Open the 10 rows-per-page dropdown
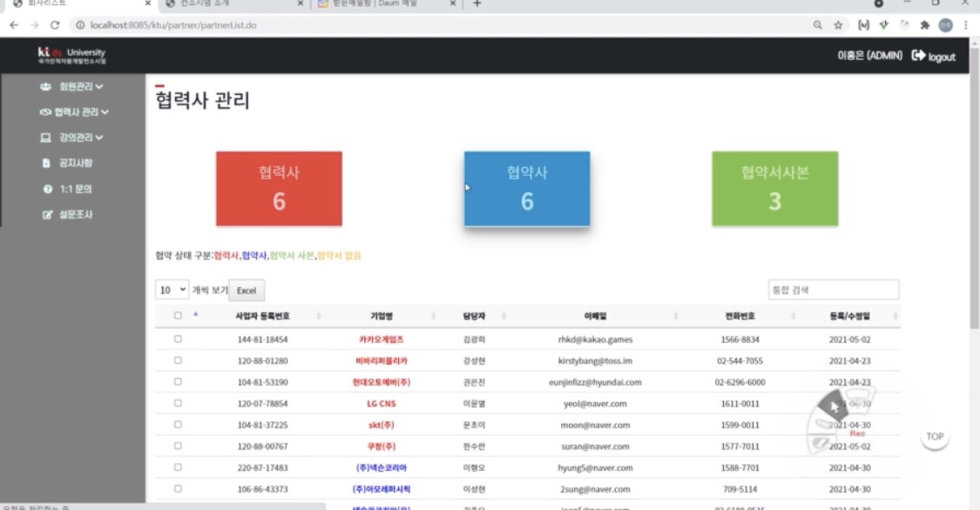The width and height of the screenshot is (980, 510). [x=172, y=290]
